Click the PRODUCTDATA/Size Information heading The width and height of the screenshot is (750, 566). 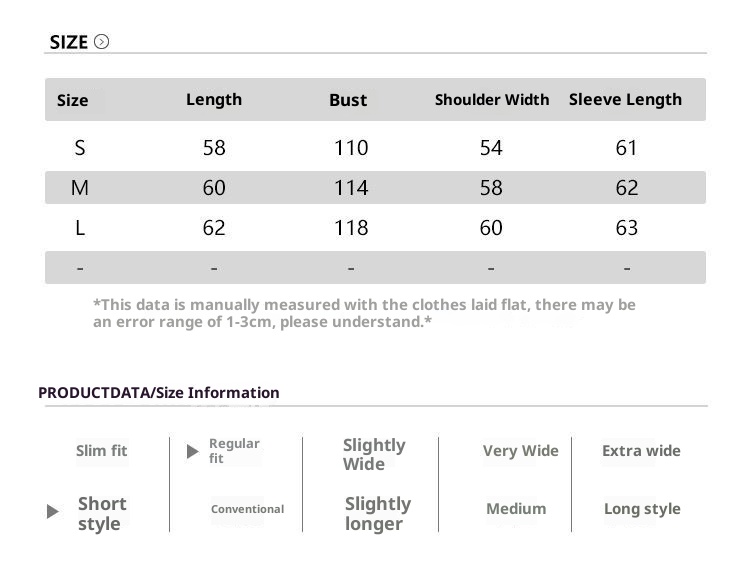[159, 393]
